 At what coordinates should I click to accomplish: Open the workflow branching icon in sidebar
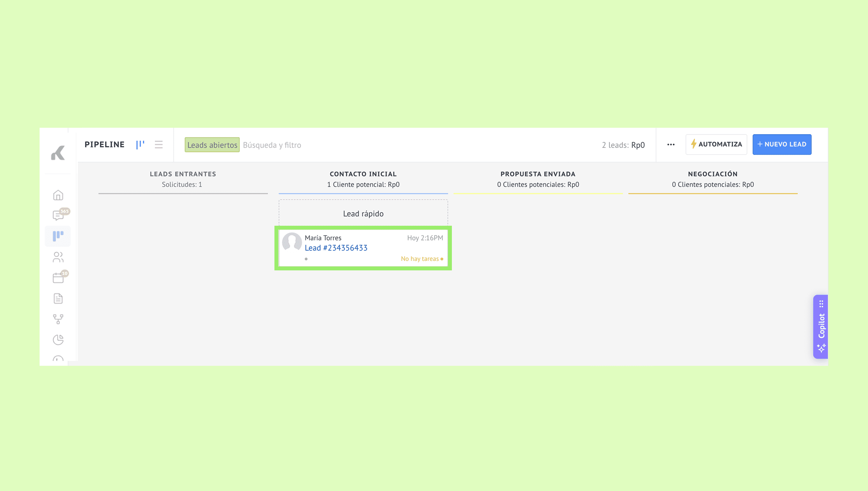point(58,319)
